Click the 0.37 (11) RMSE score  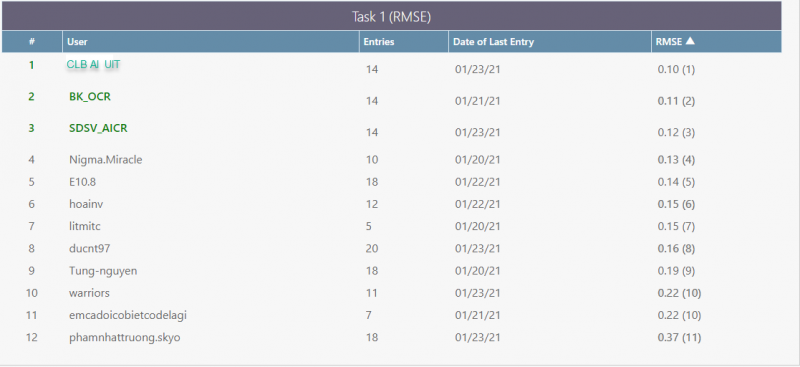pos(679,337)
